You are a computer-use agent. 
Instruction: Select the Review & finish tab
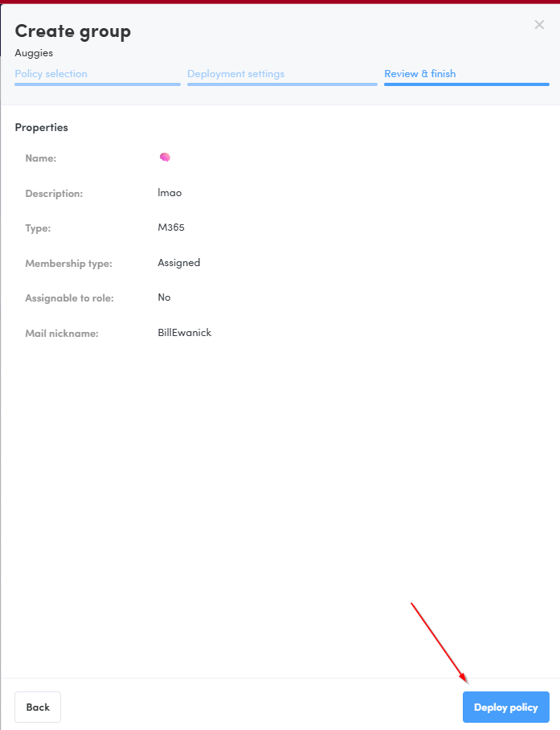[x=420, y=73]
